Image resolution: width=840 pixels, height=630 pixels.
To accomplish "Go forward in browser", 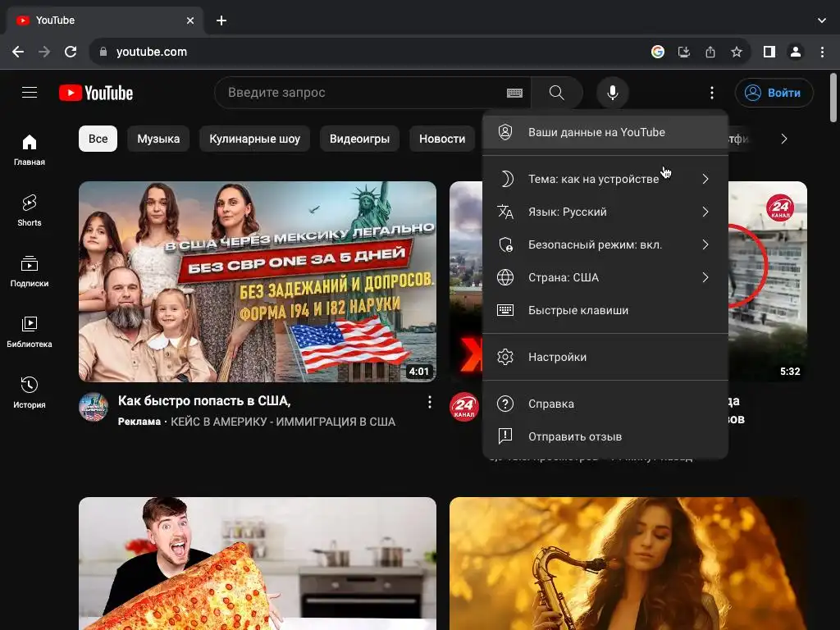I will pos(44,52).
